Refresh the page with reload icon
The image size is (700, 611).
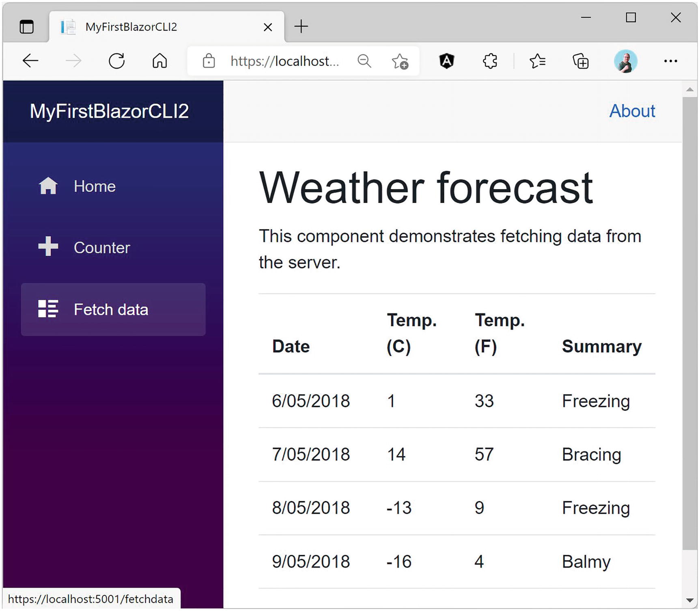pos(116,61)
